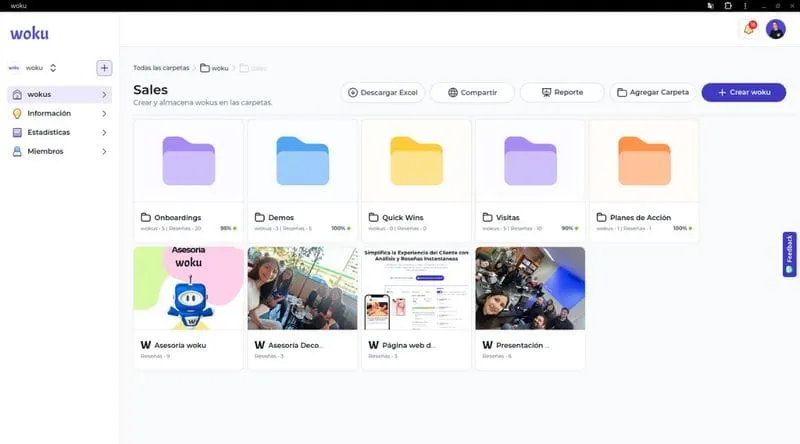Click the extensions puzzle icon in title bar
800x444 pixels.
pos(728,6)
